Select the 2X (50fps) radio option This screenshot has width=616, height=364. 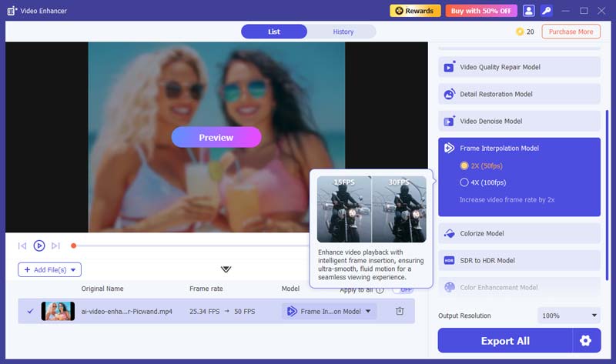(464, 165)
